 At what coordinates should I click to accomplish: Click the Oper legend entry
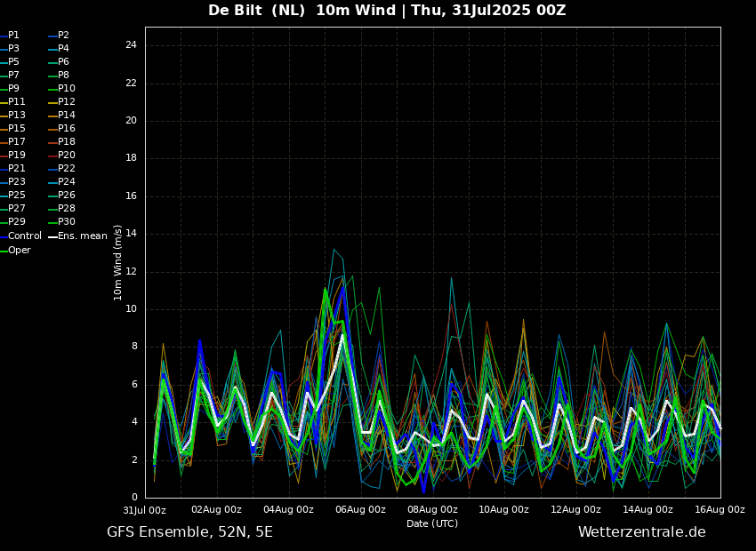[x=20, y=251]
